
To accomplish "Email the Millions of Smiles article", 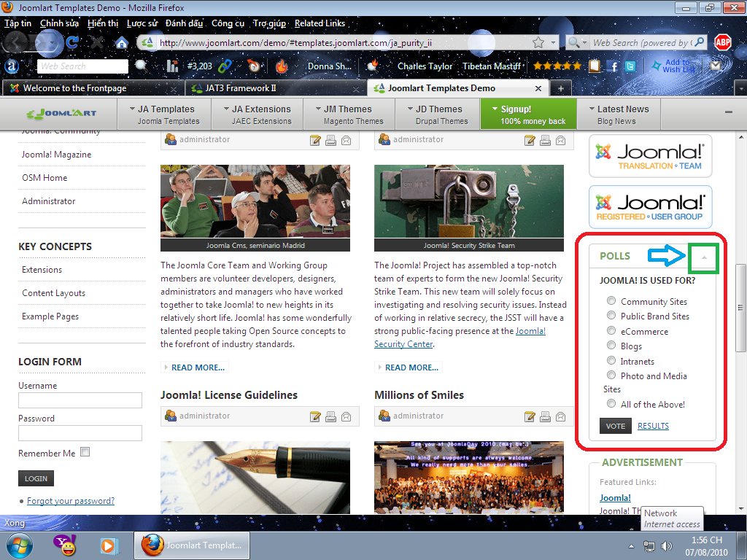I will click(x=561, y=416).
